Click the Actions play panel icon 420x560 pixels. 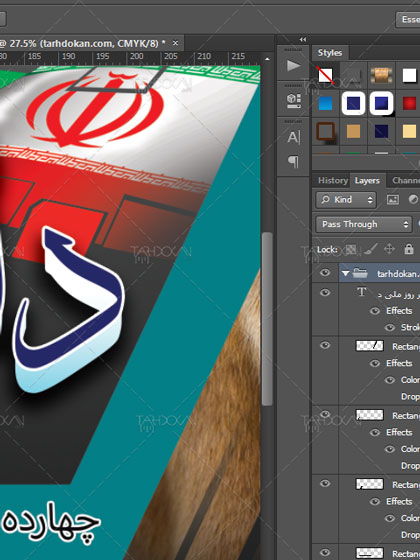tap(293, 65)
